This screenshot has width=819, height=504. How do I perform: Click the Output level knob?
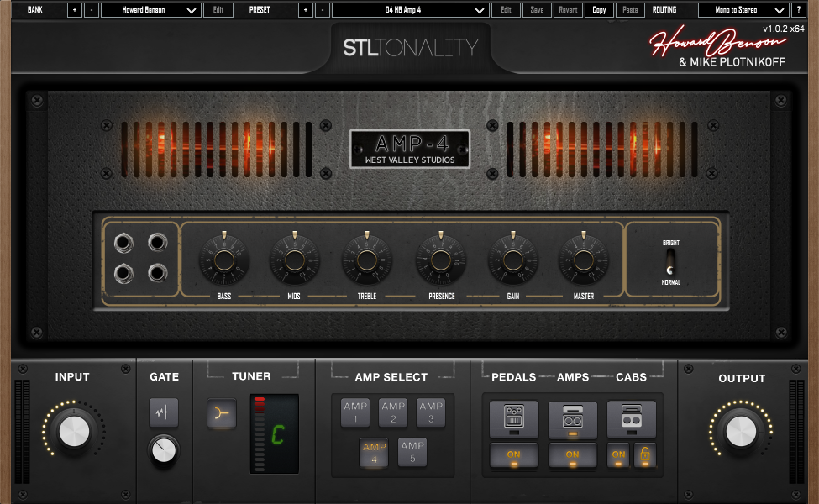coord(741,432)
